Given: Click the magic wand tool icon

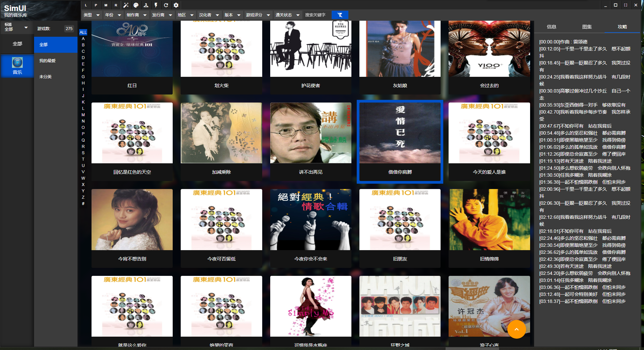Looking at the screenshot, I should (126, 5).
